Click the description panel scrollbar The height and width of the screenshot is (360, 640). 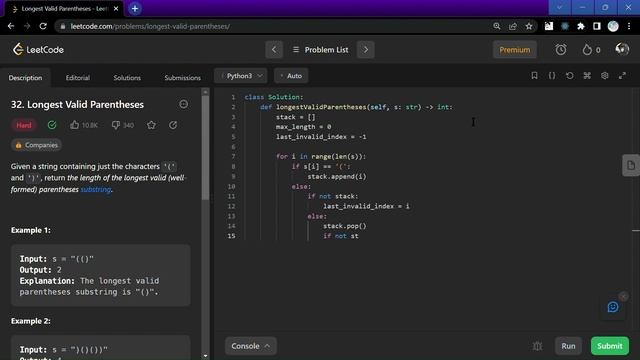click(205, 148)
